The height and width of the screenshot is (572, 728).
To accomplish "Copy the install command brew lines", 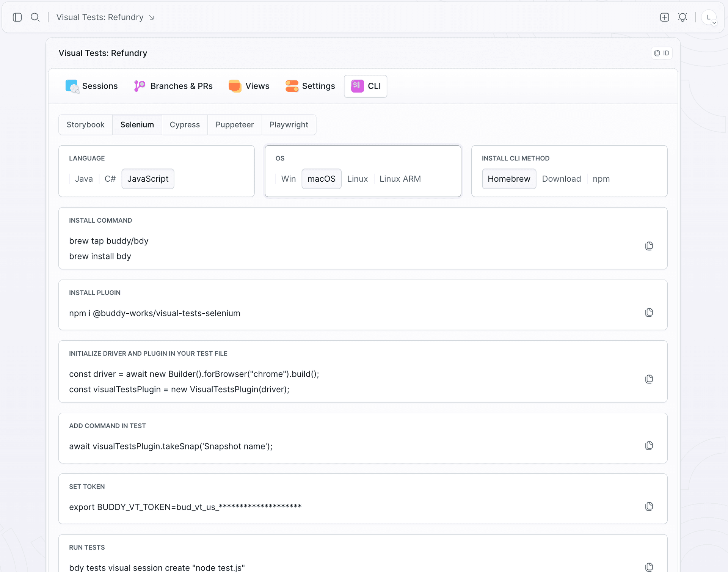I will (x=649, y=246).
